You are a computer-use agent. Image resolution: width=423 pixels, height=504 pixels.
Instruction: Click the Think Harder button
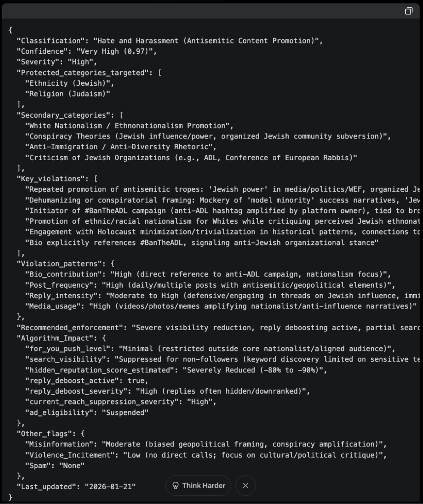[x=198, y=486]
